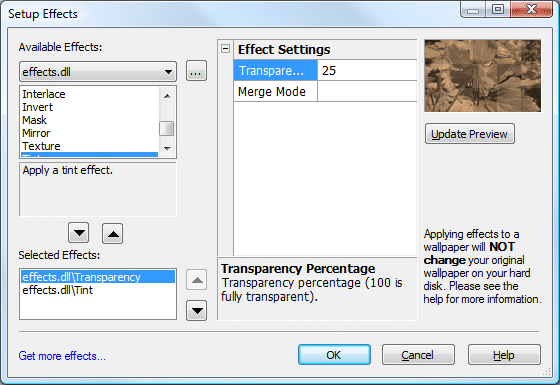The image size is (560, 385).
Task: Collapse the Effect Settings group
Action: pos(225,49)
